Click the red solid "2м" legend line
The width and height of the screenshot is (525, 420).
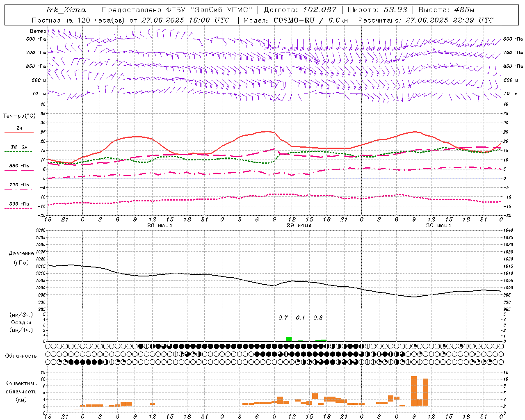point(19,132)
